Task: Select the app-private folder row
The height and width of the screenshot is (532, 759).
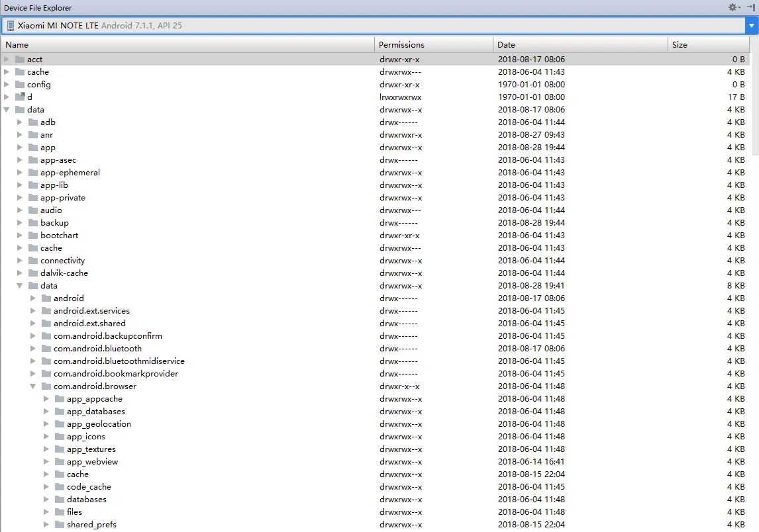Action: point(375,197)
